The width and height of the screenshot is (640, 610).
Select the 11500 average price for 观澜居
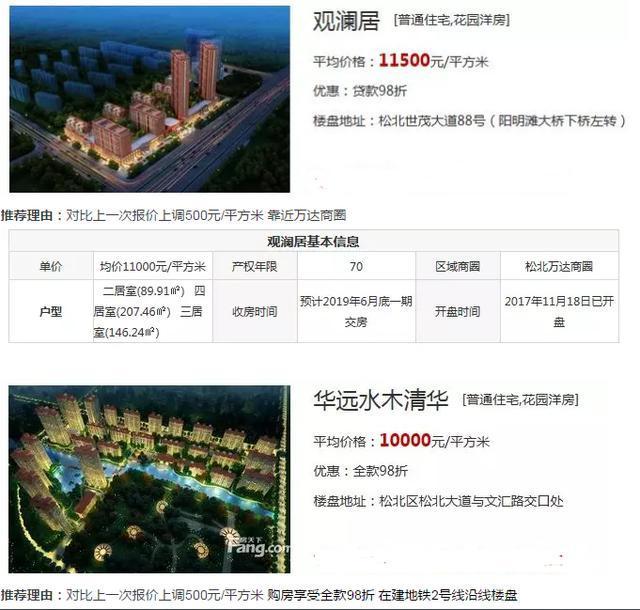(x=404, y=61)
